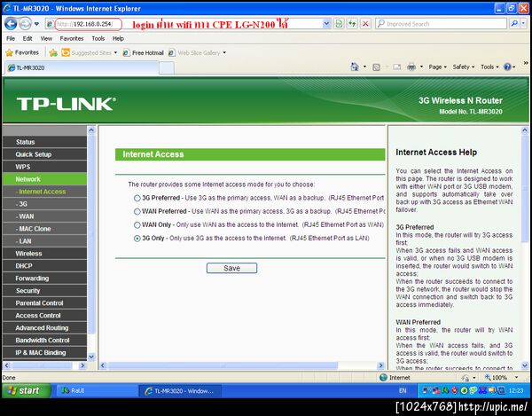Screen dimensions: 532x416
Task: Open the recent pages dropdown beside Forward
Action: tap(36, 24)
